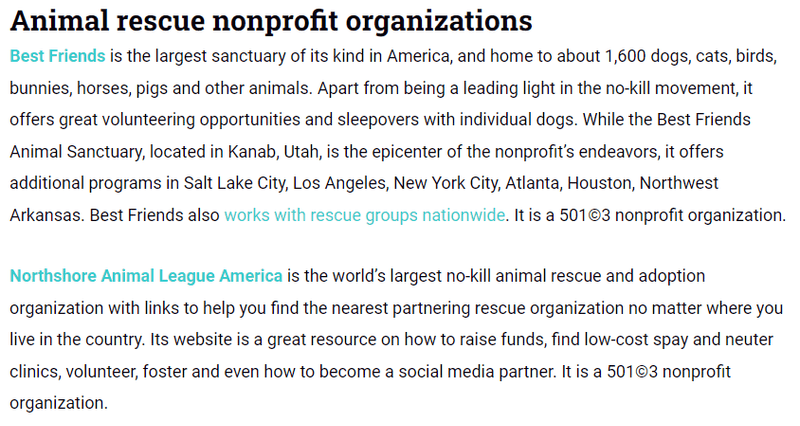Click the word organizations in the heading
The height and width of the screenshot is (426, 800).
tap(439, 20)
